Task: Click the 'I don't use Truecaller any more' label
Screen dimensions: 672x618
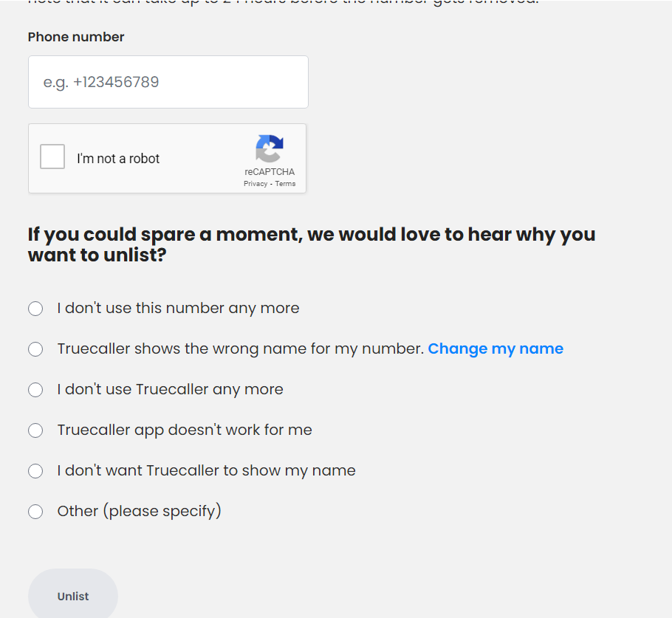Action: pos(170,389)
